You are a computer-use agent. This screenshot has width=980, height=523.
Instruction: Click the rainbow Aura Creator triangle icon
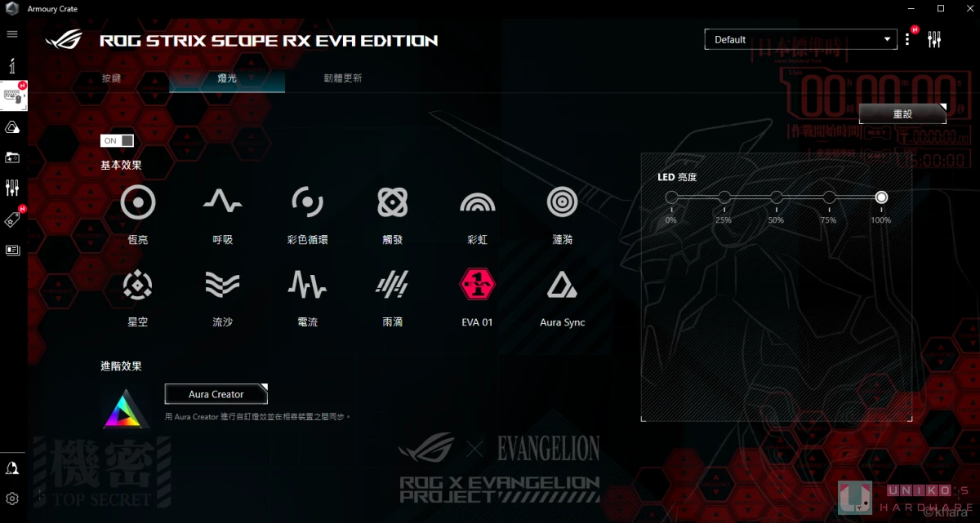(127, 409)
